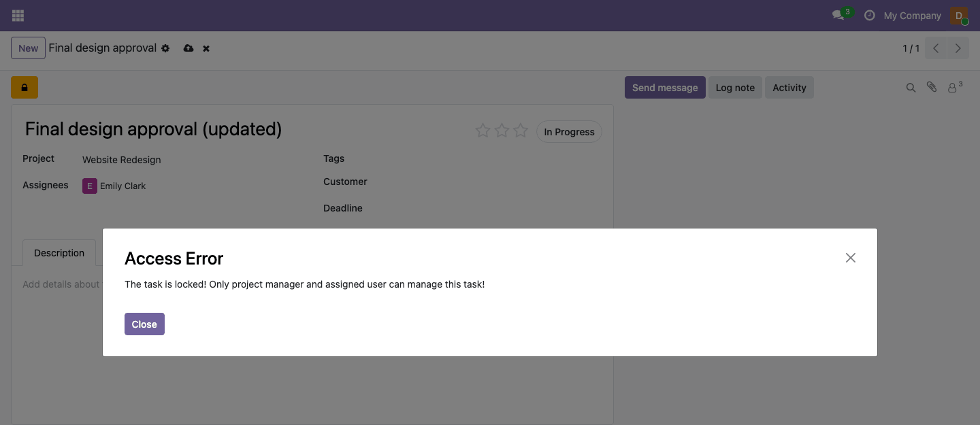Set priority to one star
Screen dimensions: 980x425
tap(483, 131)
